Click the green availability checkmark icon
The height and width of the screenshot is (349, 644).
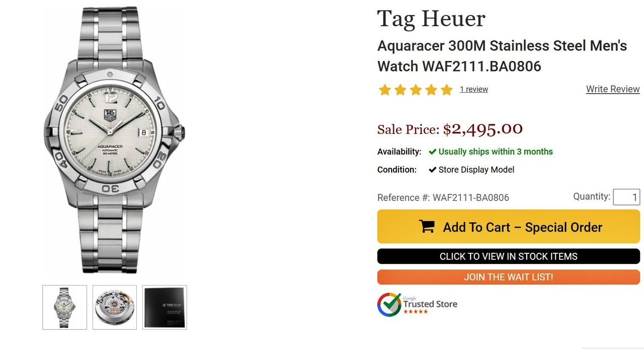click(432, 152)
